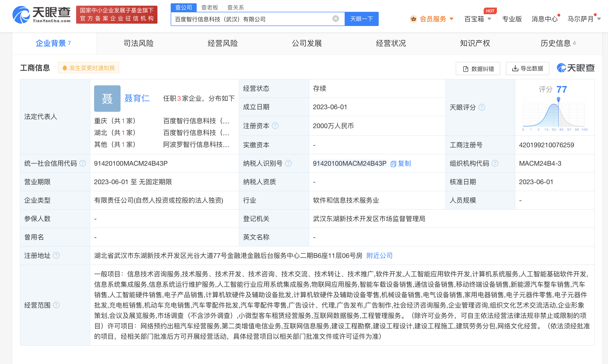Screen dimensions: 608x364
Task: Click 复制 link for taxpayer ID
Action: 404,163
